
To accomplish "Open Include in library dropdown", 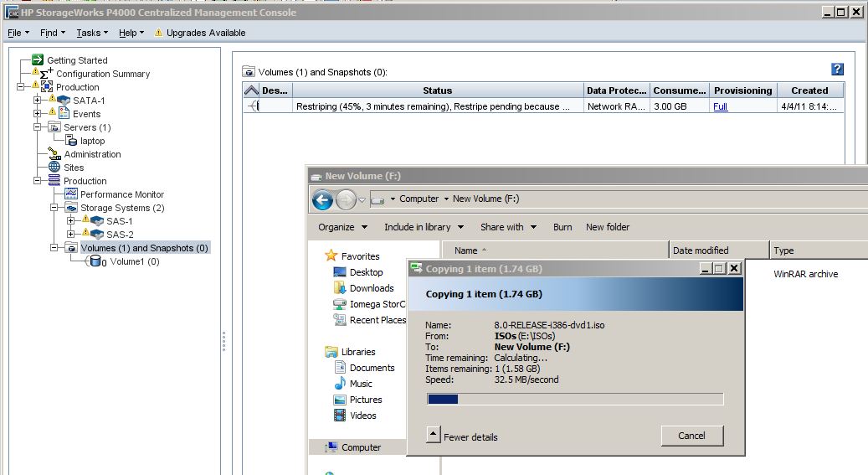I will pyautogui.click(x=424, y=227).
